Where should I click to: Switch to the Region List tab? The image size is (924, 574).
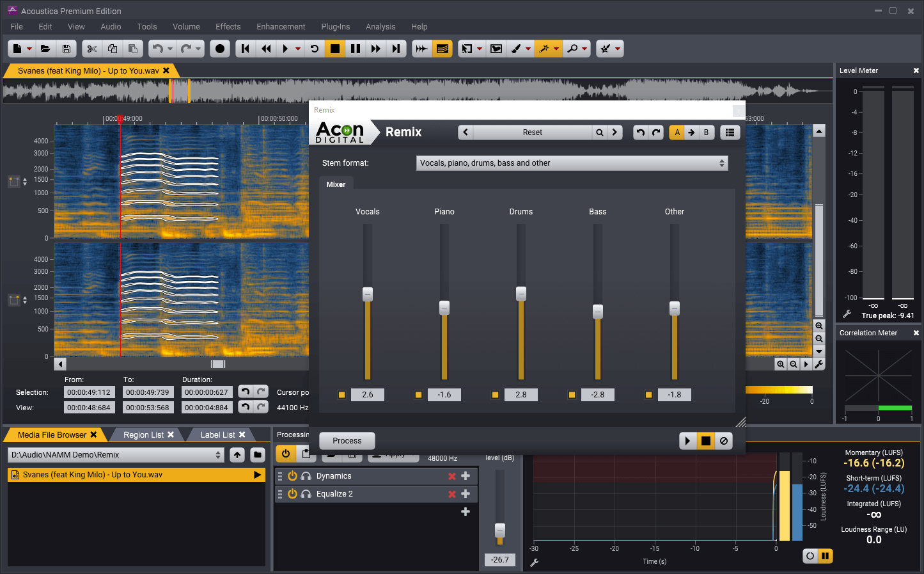tap(144, 435)
